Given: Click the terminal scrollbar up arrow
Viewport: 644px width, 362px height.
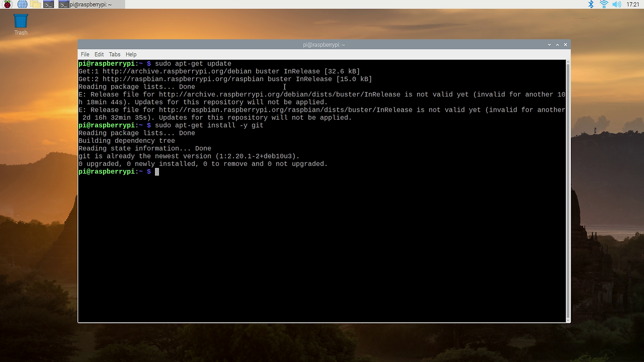Looking at the screenshot, I should tap(568, 62).
